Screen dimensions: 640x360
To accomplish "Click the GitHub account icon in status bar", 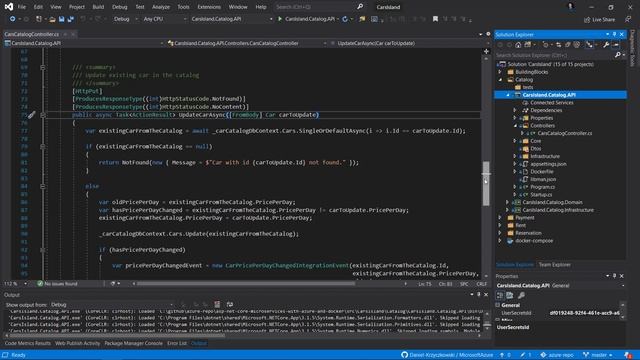I will click(x=404, y=355).
